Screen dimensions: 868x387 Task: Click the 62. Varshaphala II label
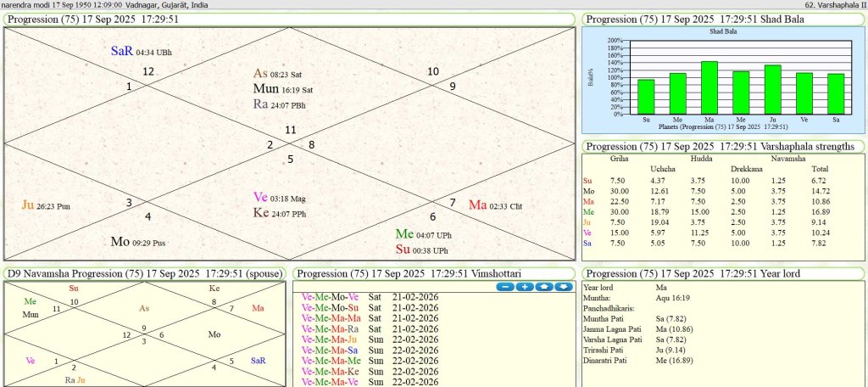pyautogui.click(x=830, y=4)
